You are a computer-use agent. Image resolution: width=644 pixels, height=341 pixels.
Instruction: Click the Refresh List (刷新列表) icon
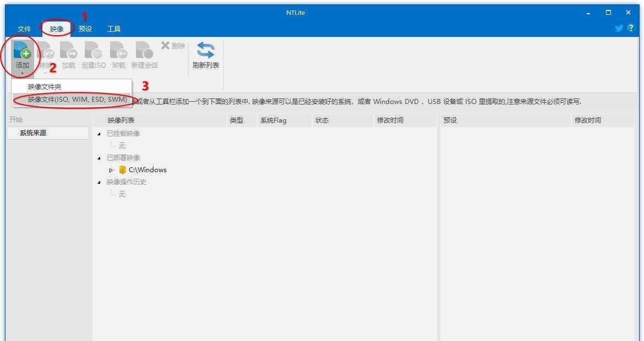(x=205, y=50)
